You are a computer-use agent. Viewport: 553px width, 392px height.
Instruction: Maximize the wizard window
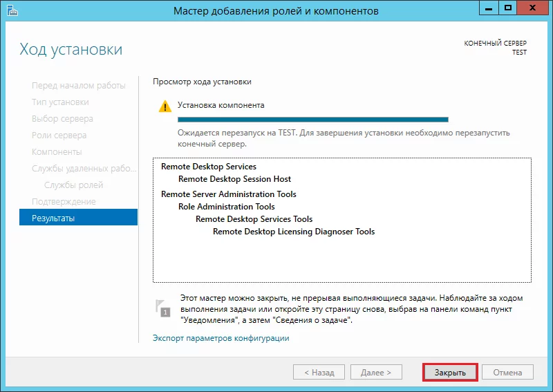point(508,9)
